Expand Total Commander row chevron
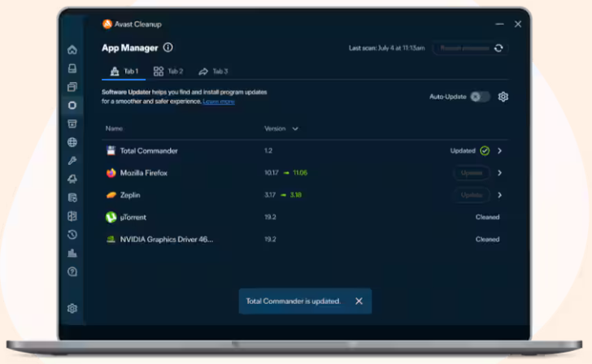The width and height of the screenshot is (592, 364). point(499,151)
